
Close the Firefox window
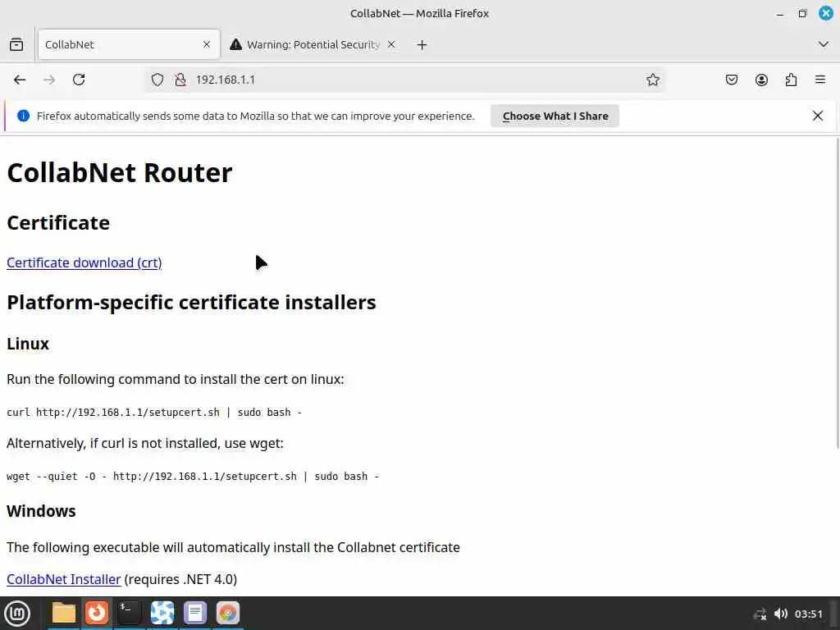(826, 13)
